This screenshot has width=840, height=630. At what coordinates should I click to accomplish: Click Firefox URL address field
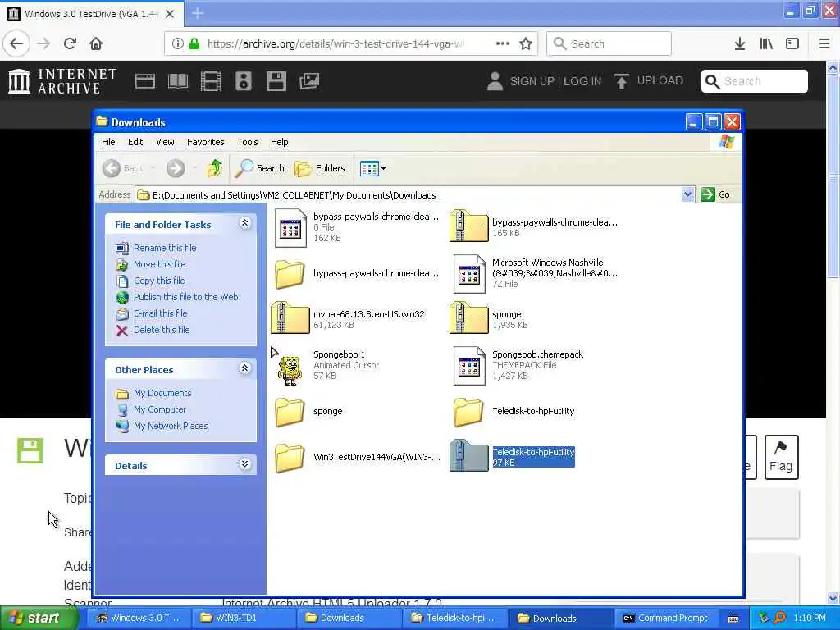335,43
